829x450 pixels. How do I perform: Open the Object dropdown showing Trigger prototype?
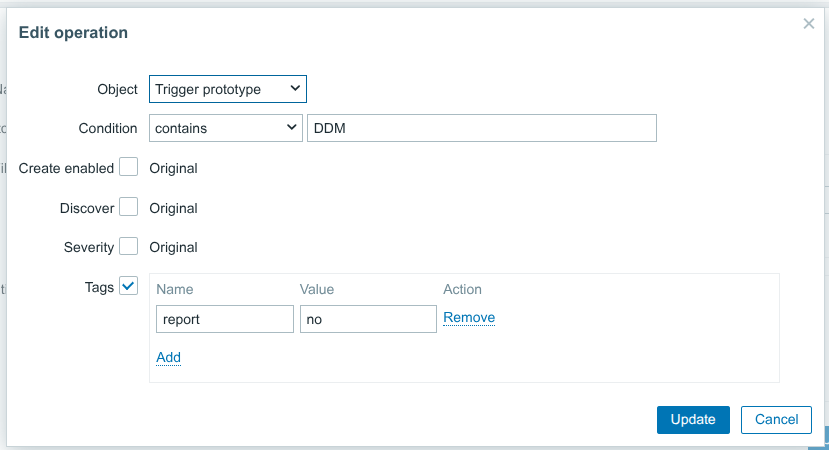pos(228,89)
